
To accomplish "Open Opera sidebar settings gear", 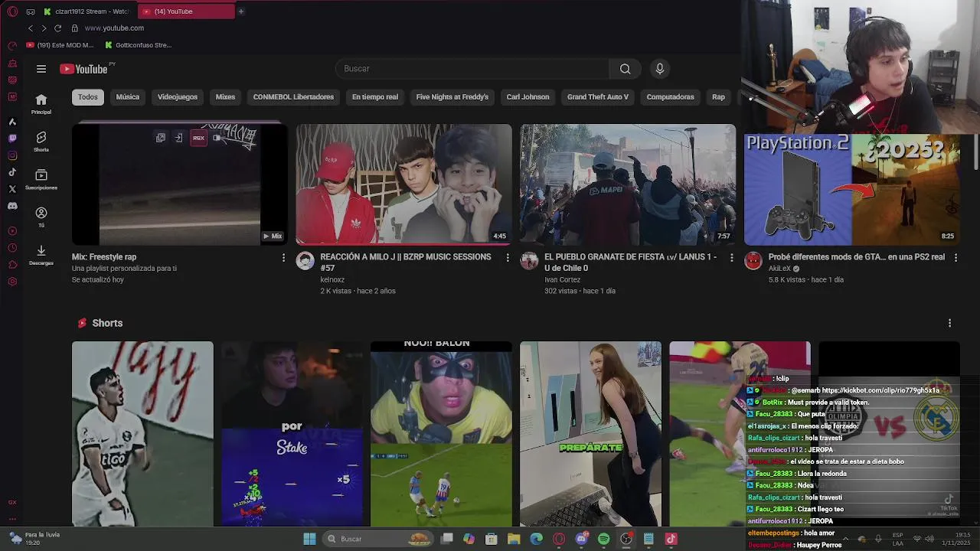I will click(12, 282).
